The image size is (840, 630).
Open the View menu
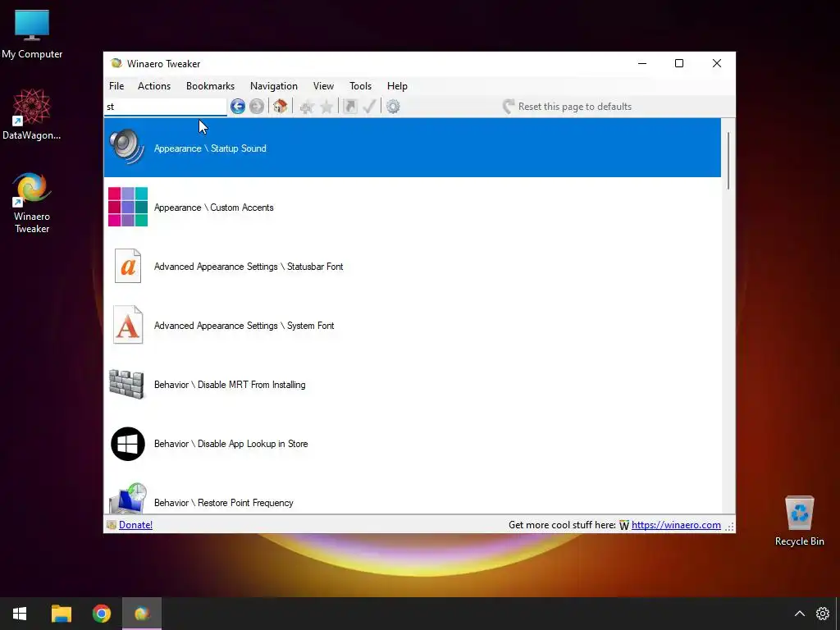pyautogui.click(x=323, y=85)
